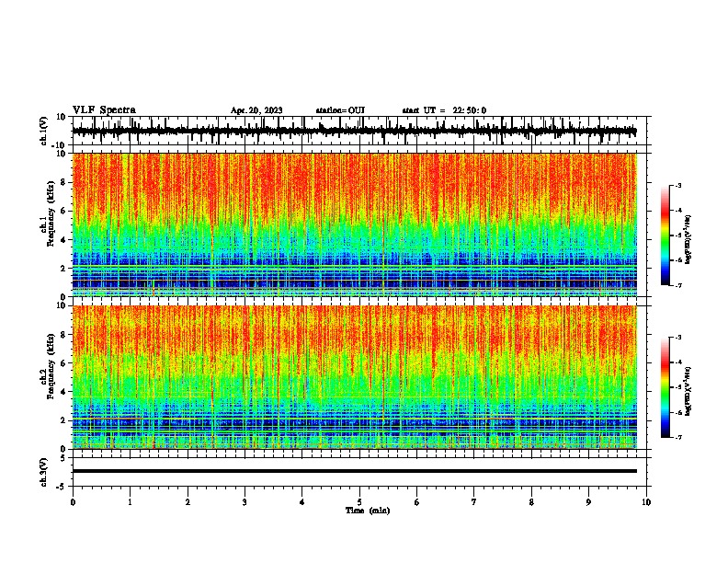Viewport: 728px width, 563px height.
Task: Click ch.1 spectrogram frequency tick '6'
Action: [x=64, y=212]
